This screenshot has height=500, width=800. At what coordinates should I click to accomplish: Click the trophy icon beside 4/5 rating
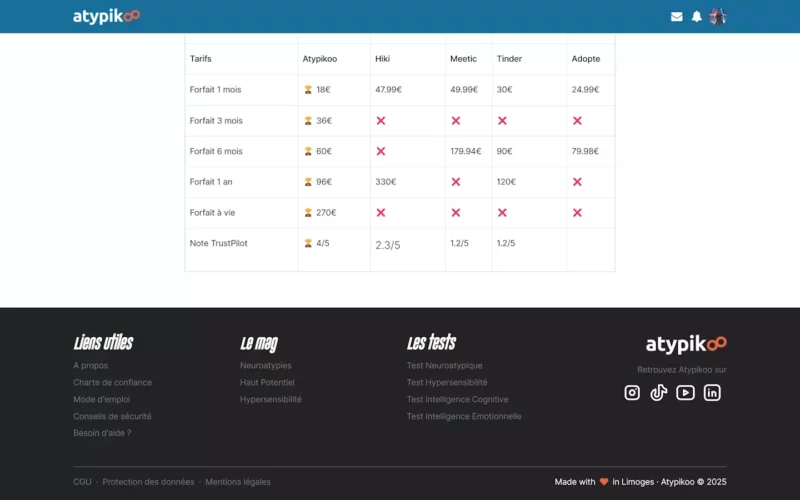point(308,243)
